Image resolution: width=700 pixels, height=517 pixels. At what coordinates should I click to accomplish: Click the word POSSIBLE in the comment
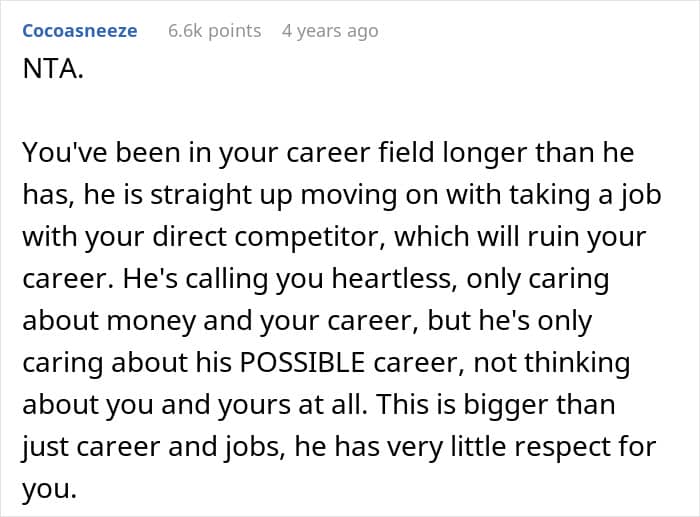tap(303, 362)
